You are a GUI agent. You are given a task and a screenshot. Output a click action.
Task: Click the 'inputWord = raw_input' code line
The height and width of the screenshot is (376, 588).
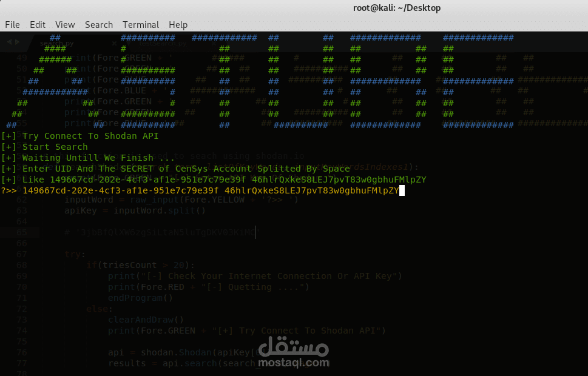pos(181,200)
